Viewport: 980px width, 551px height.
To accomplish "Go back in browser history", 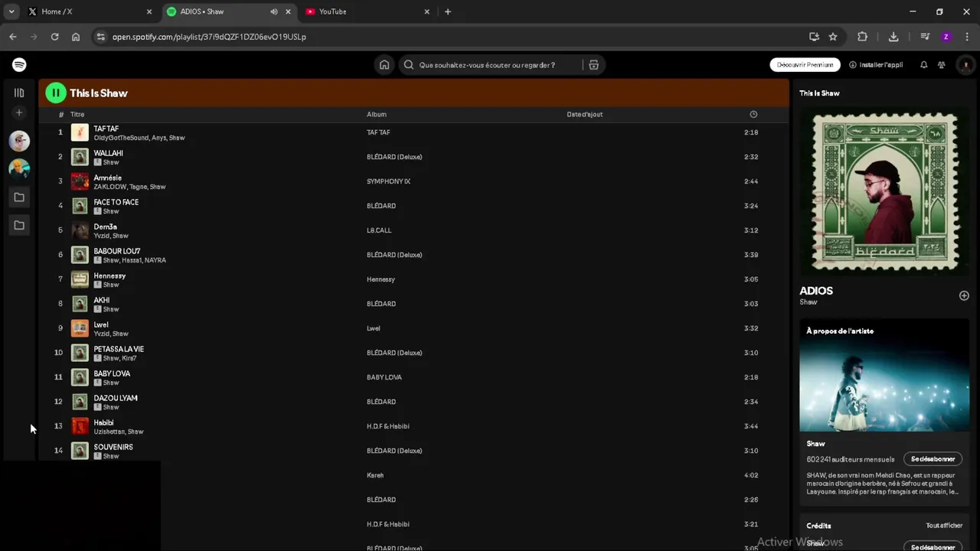I will tap(13, 37).
